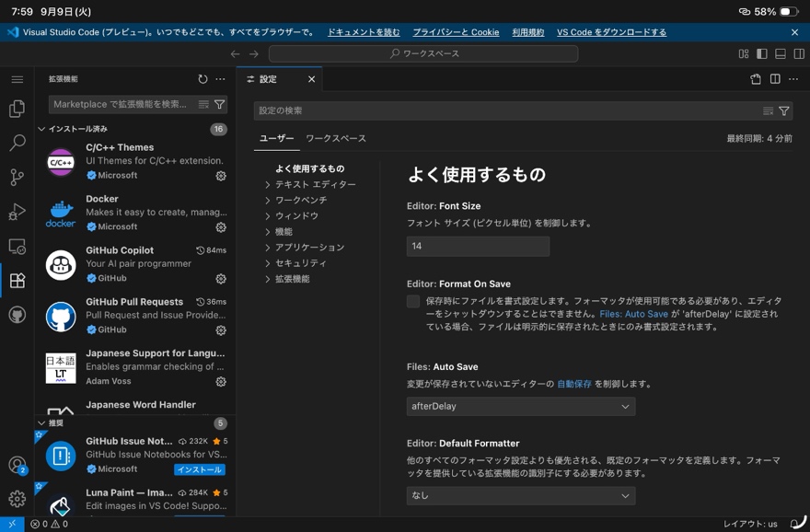Screen dimensions: 810x532
Task: Open the Explorer view in activity bar
Action: (x=17, y=109)
